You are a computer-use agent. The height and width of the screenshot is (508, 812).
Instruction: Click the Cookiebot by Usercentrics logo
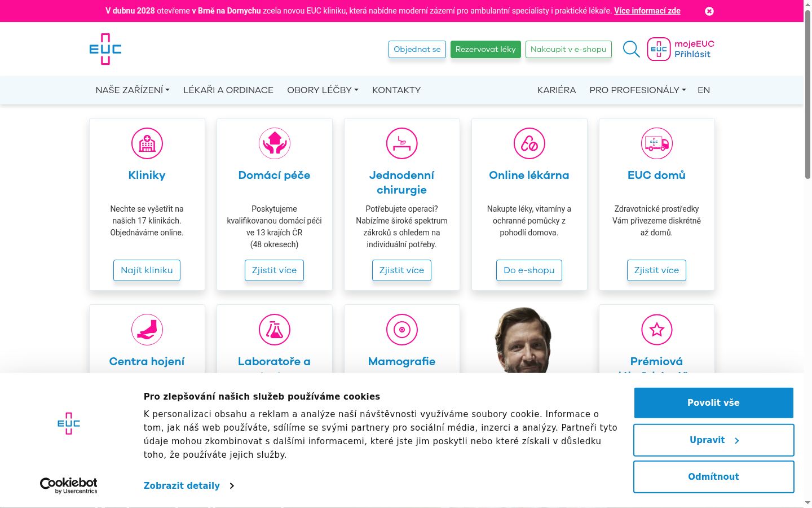pos(68,485)
